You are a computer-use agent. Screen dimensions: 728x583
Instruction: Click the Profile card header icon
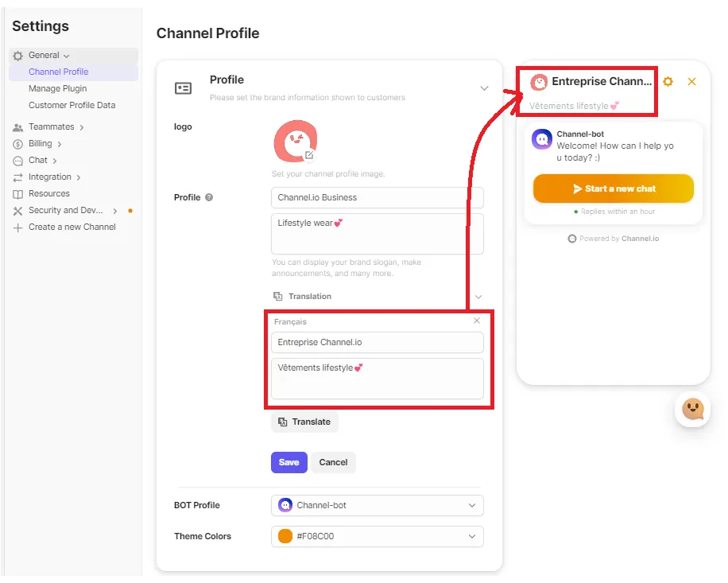(183, 88)
